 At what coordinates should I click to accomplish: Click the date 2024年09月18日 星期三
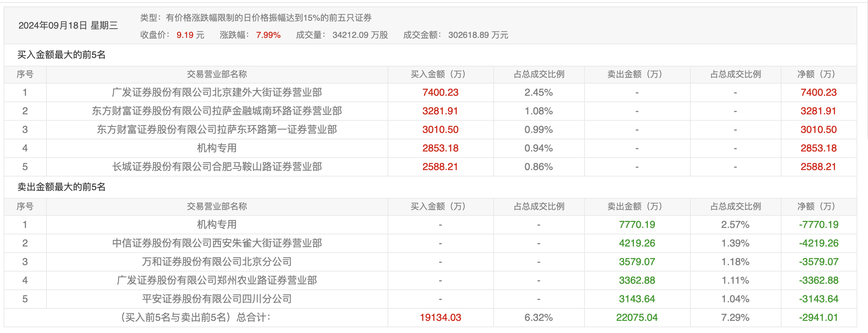click(68, 25)
